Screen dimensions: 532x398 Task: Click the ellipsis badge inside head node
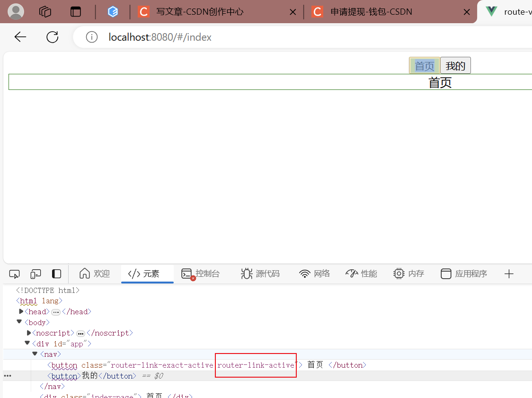[56, 312]
